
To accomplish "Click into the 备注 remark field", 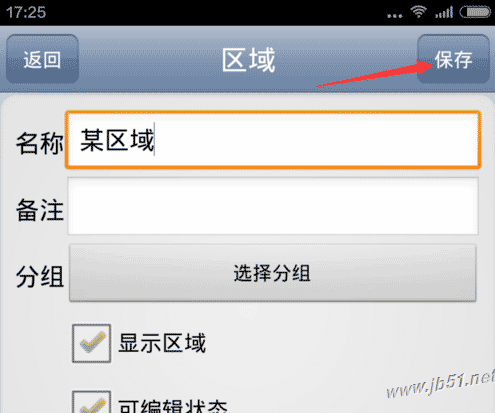I will click(x=273, y=206).
